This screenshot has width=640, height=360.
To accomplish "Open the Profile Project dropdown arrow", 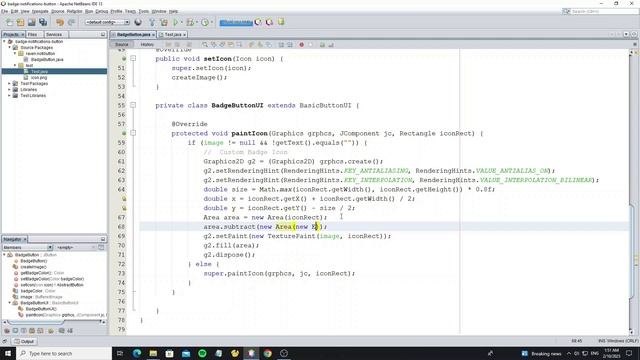I will [x=211, y=22].
